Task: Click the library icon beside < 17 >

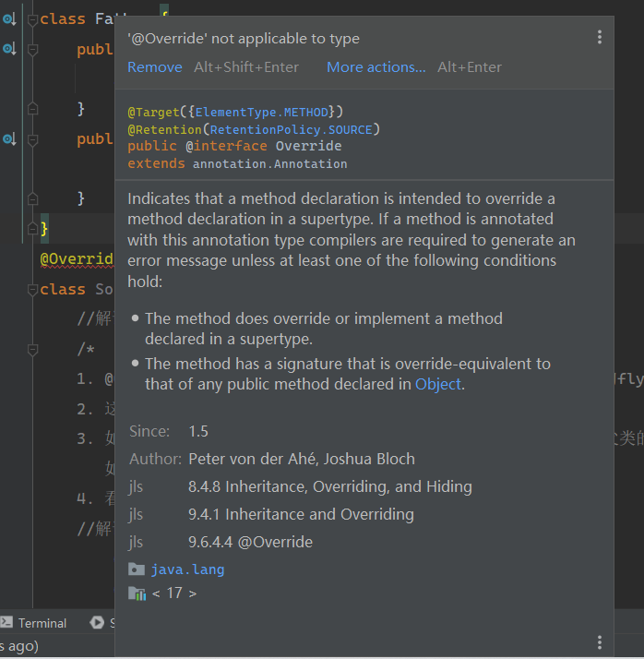Action: pos(137,593)
